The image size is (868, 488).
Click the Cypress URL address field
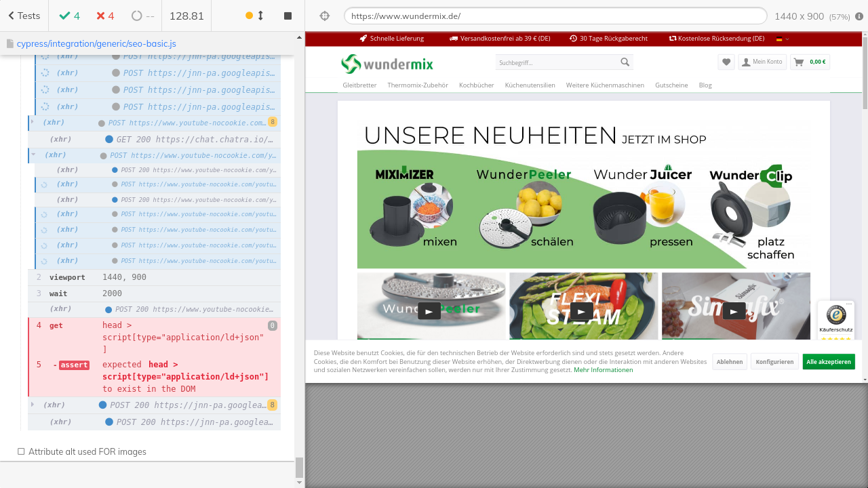pos(555,16)
